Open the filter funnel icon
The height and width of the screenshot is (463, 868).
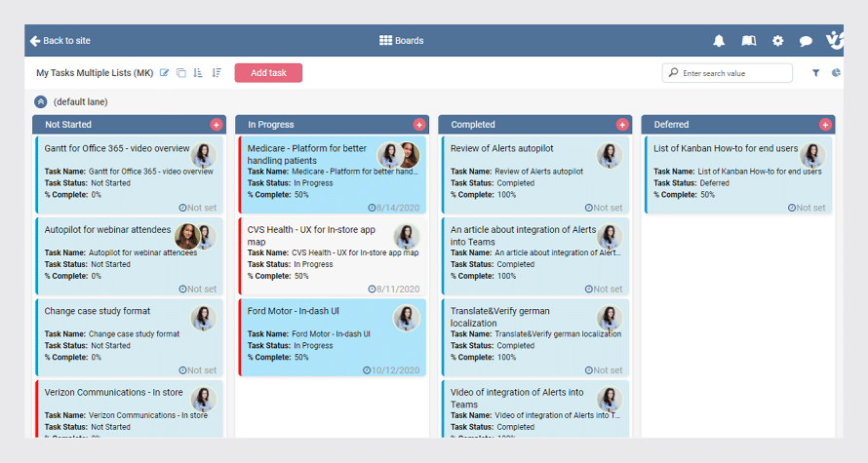[816, 72]
